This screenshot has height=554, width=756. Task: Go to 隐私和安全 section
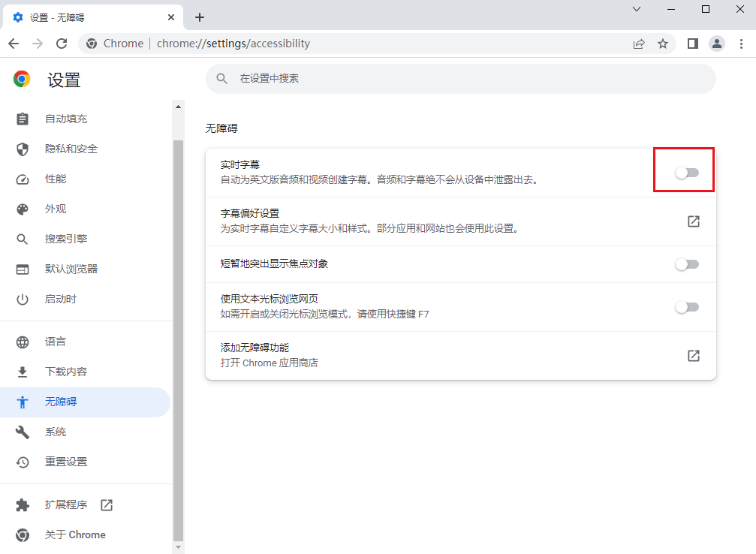point(85,149)
